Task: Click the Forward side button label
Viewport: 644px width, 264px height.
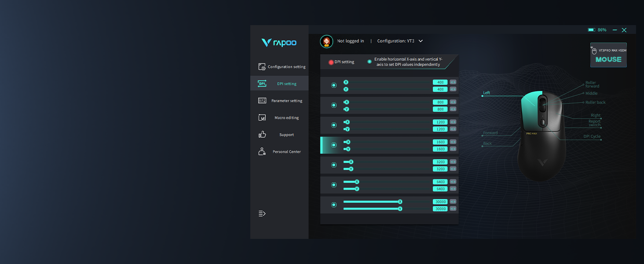Action: tap(490, 133)
